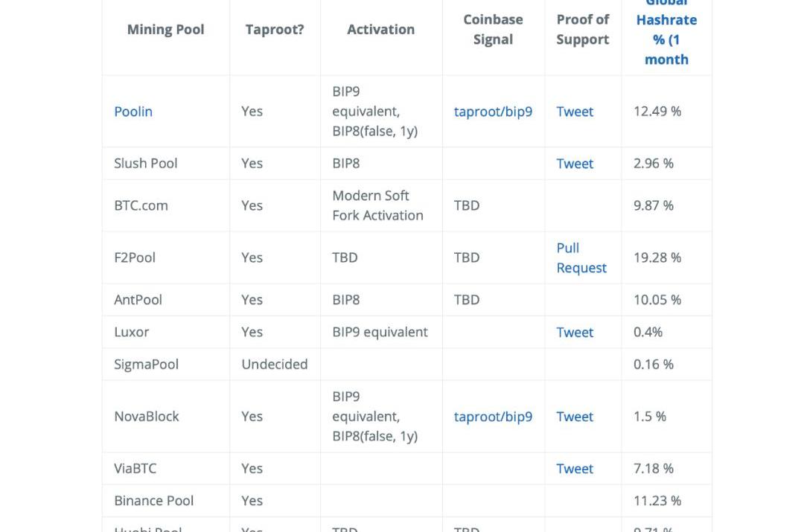Click the Activation column header

point(380,30)
